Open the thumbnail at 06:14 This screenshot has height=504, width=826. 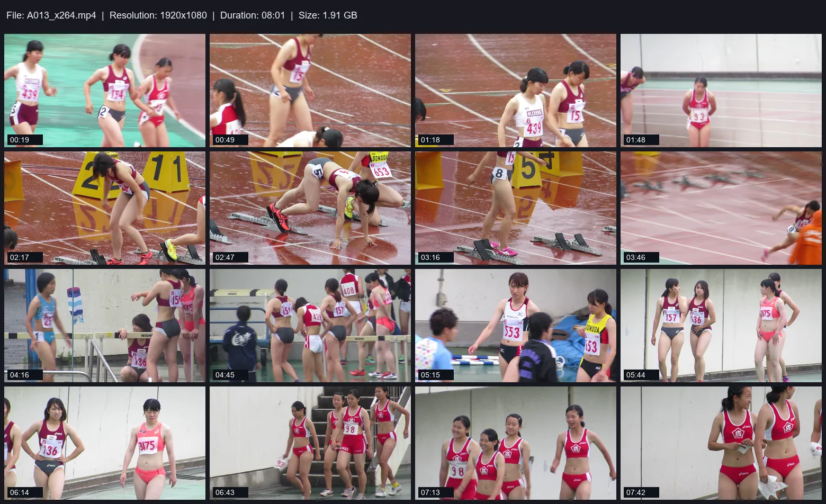[x=105, y=443]
